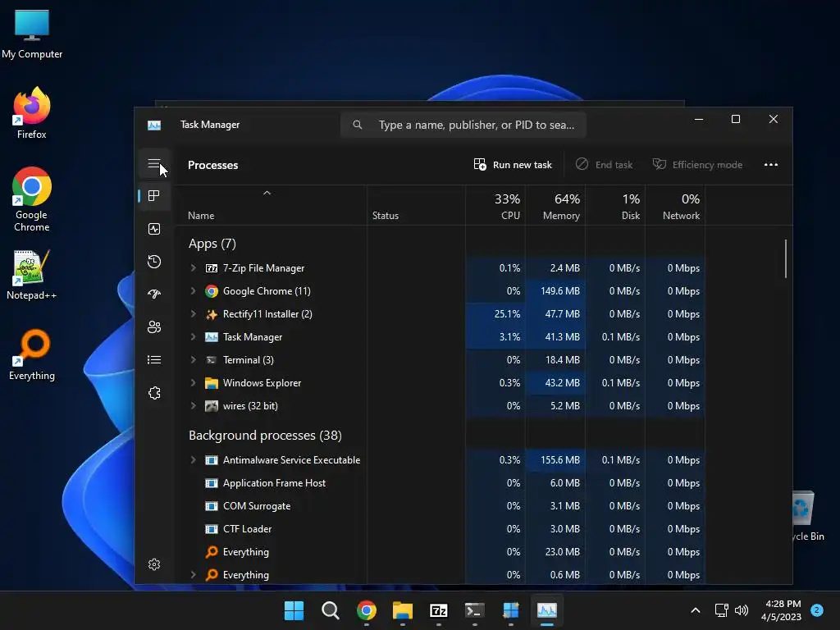Switch to Terminal on the taskbar
The image size is (840, 630).
pos(475,610)
